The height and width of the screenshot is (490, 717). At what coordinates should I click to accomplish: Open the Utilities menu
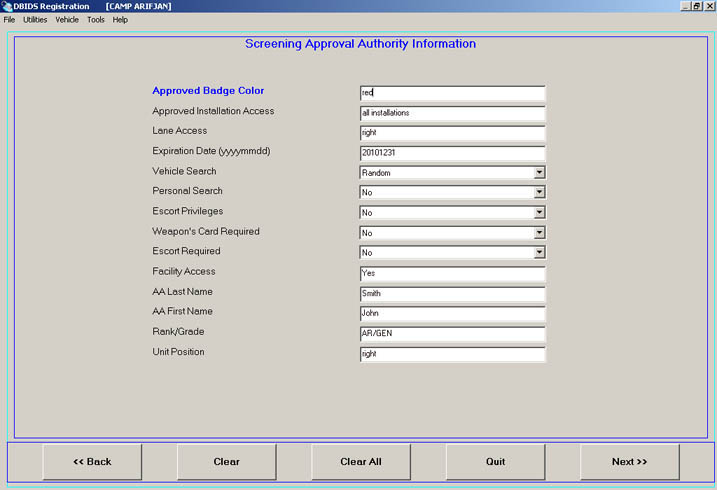(35, 19)
